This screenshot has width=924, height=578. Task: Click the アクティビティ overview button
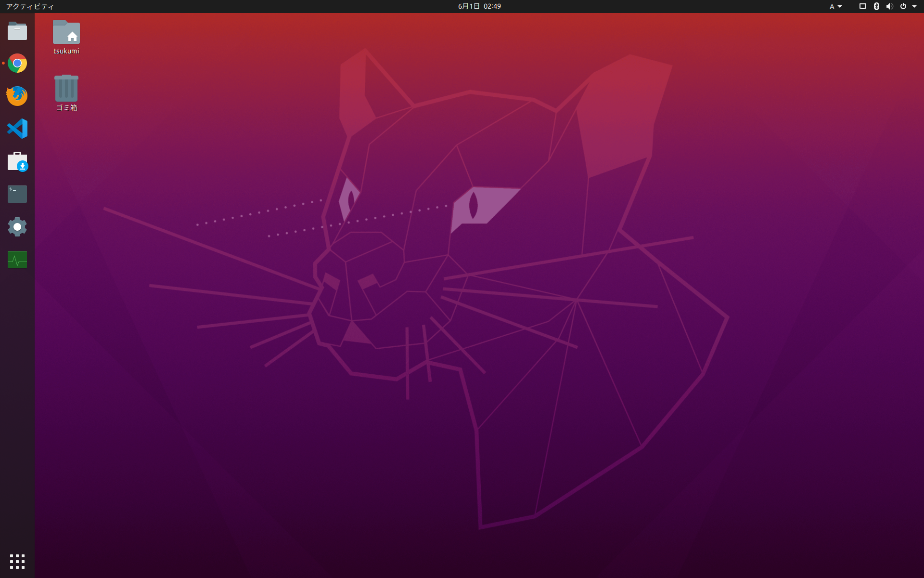tap(30, 6)
